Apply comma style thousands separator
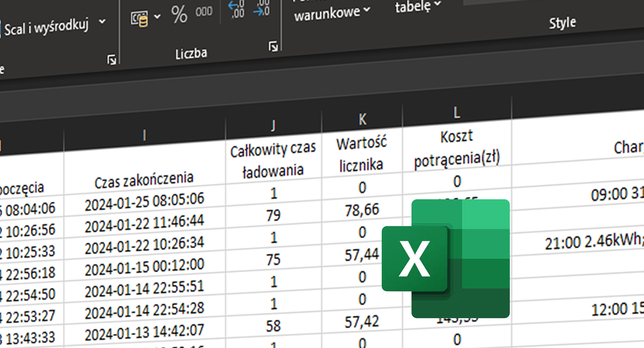Viewport: 644px width, 348px height. (x=204, y=11)
